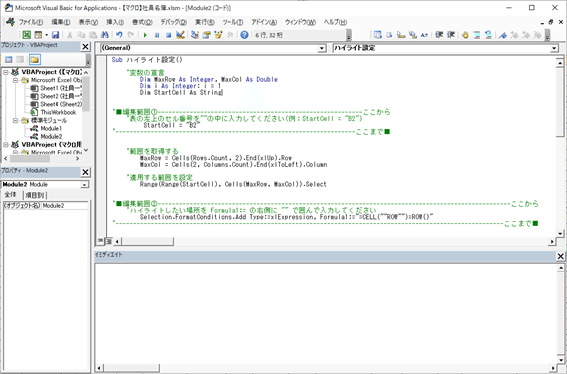Collapse the first VBAProject tree node
Screen dimensions: 567x374
pyautogui.click(x=6, y=72)
